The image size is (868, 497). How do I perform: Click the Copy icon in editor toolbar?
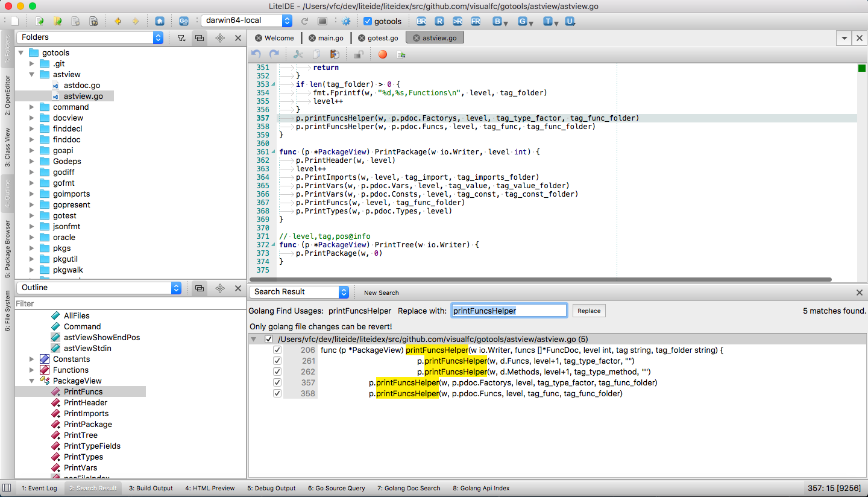pyautogui.click(x=316, y=54)
